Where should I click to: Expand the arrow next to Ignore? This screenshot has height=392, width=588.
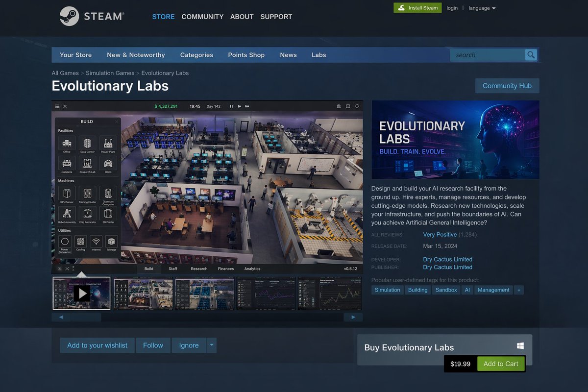[212, 345]
